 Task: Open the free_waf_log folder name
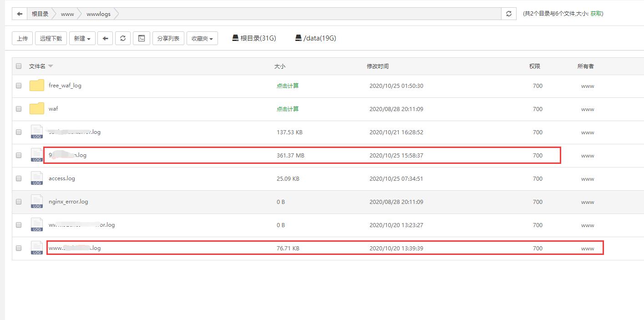click(65, 85)
